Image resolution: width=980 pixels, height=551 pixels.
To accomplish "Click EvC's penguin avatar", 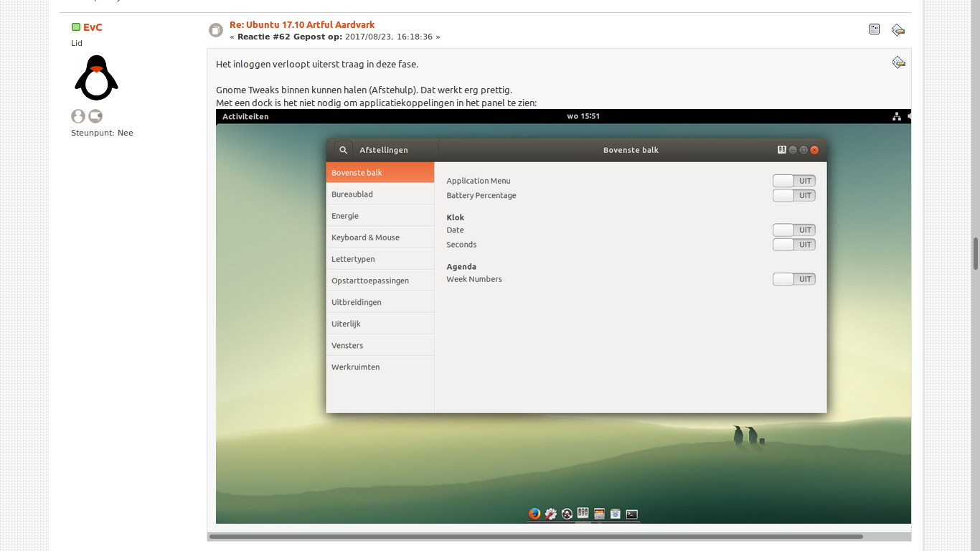I will click(x=96, y=77).
